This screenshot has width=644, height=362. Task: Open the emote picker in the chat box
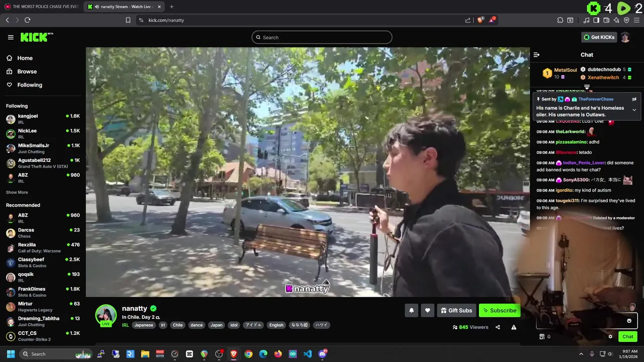(x=629, y=321)
